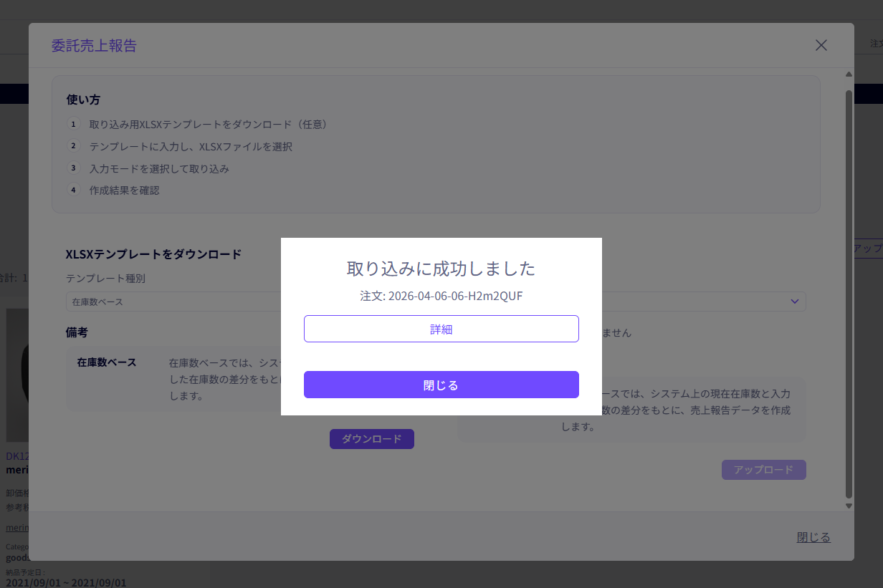Click the purple 閉じる button
This screenshot has width=883, height=588.
coord(441,385)
